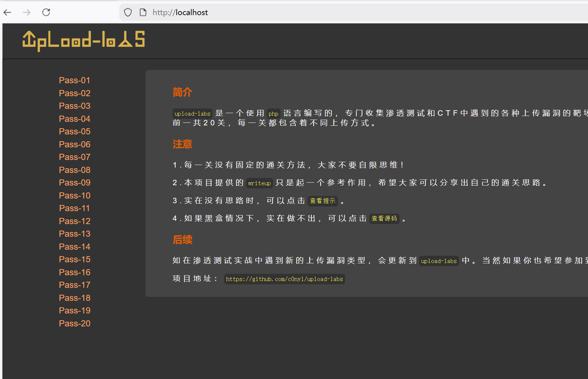Click the 后续 heading

pos(182,240)
